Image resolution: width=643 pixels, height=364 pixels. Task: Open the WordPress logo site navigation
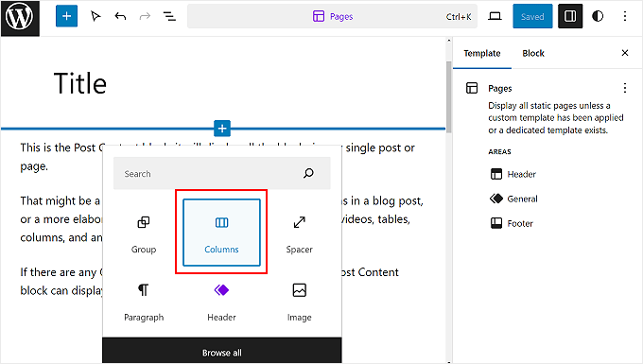[20, 18]
